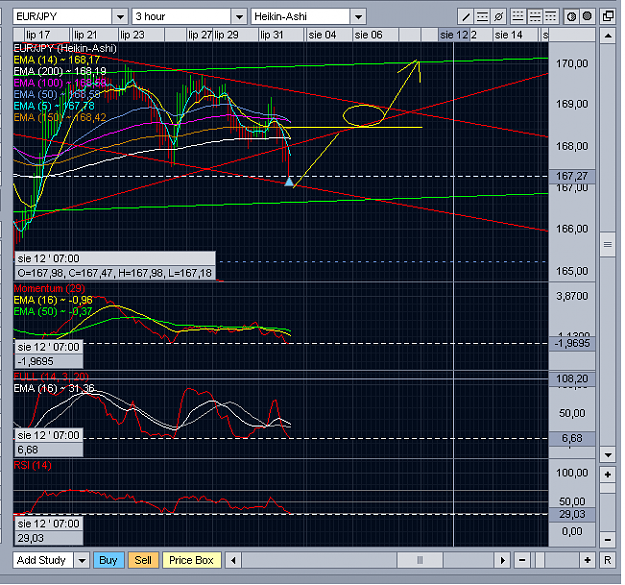
Task: Click the EMA (5) legend label
Action: [x=54, y=106]
